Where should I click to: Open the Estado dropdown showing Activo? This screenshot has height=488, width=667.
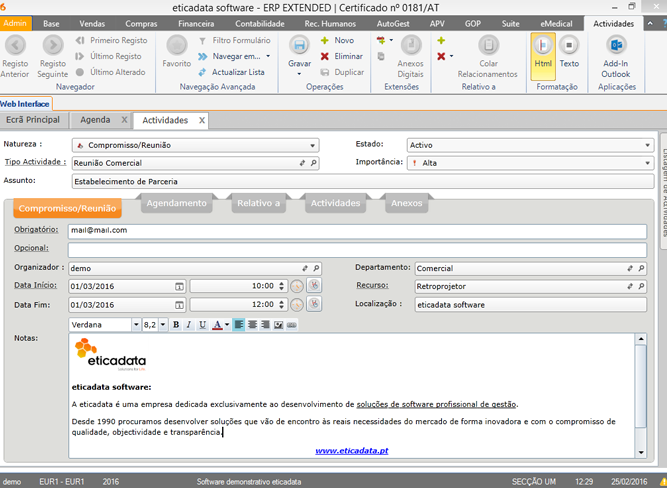click(647, 145)
